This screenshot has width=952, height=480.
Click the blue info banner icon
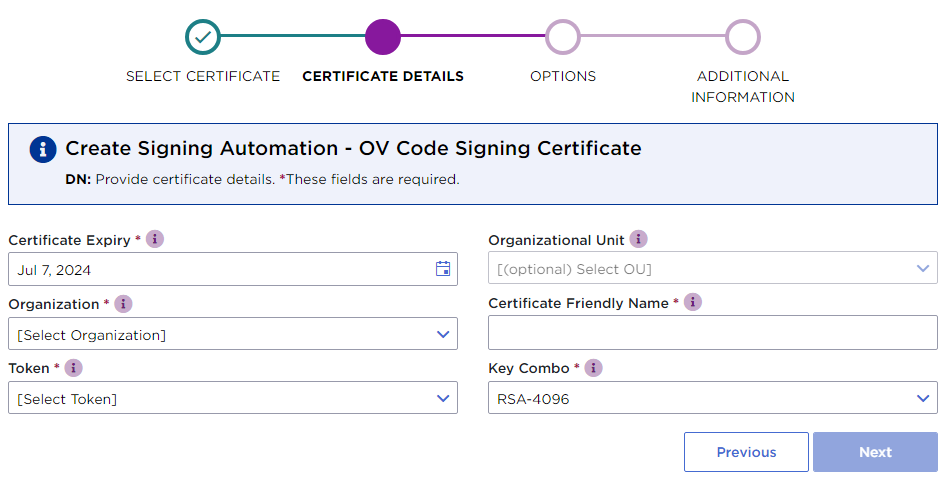point(43,149)
